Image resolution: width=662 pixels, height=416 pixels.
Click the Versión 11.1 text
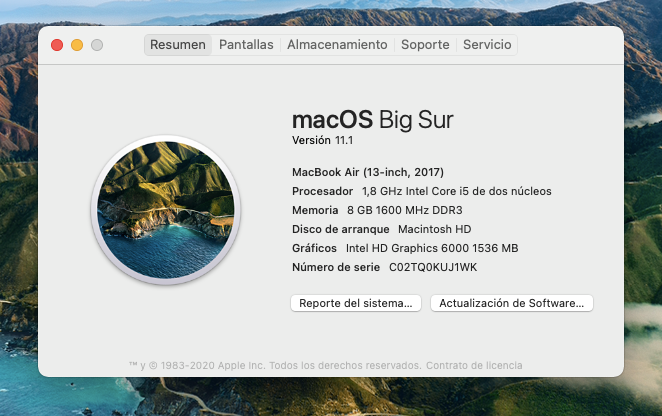coord(323,140)
